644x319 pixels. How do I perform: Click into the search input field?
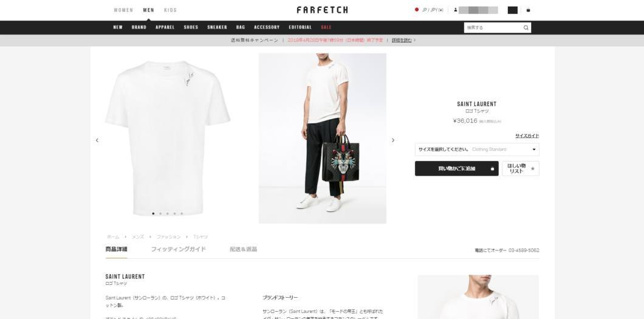coord(493,28)
